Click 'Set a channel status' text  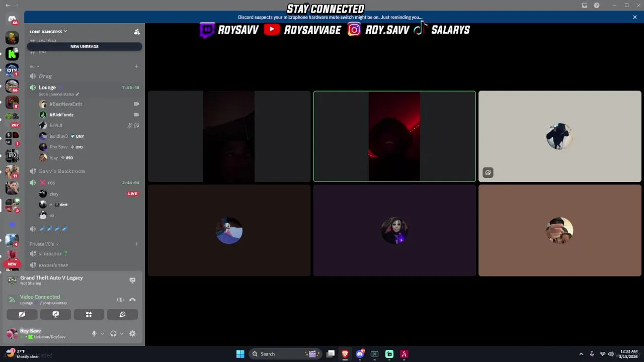(x=56, y=94)
